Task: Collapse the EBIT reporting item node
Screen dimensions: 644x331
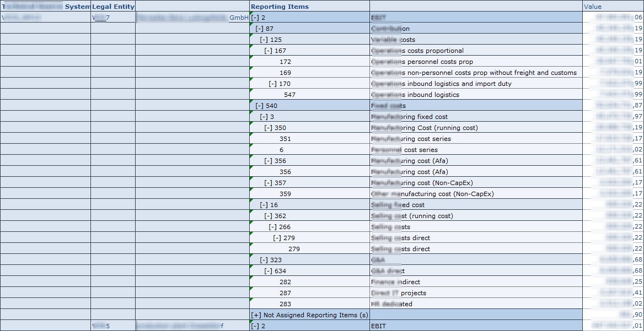Action: 256,17
